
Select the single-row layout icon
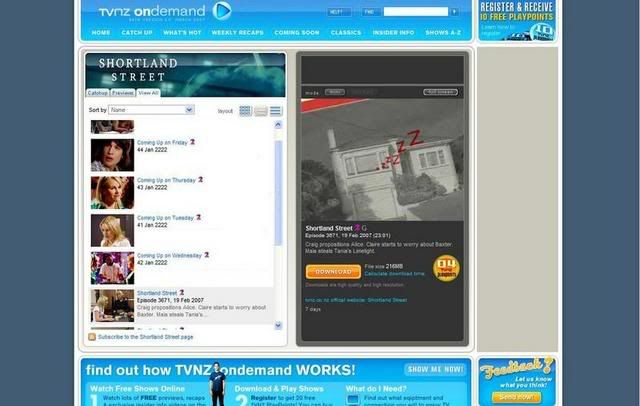pos(260,111)
